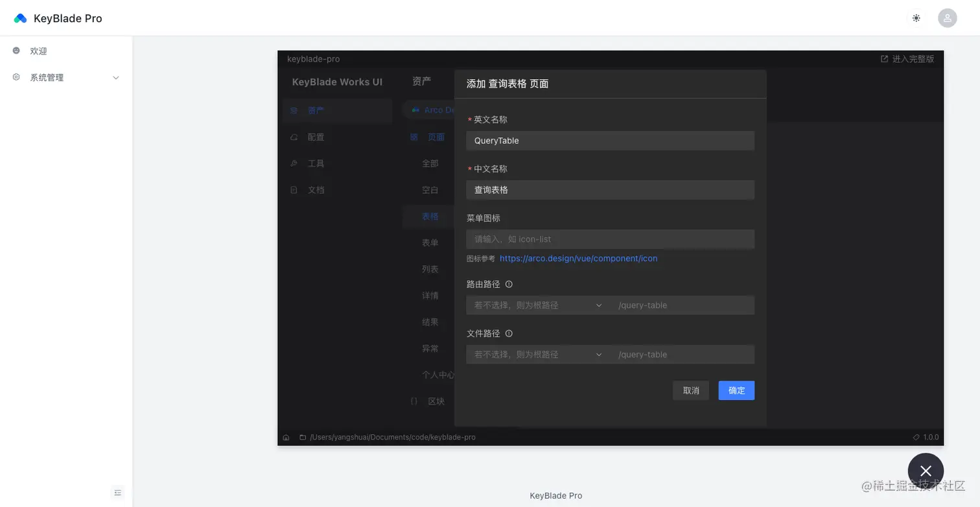Confirm with the 确定 button
This screenshot has height=507, width=980.
(736, 390)
